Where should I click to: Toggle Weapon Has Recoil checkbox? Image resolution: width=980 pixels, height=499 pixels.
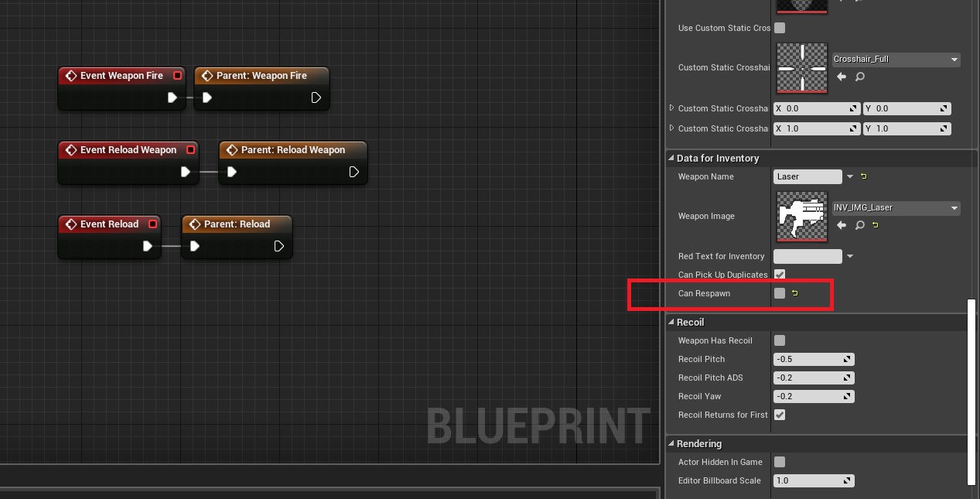pos(780,340)
